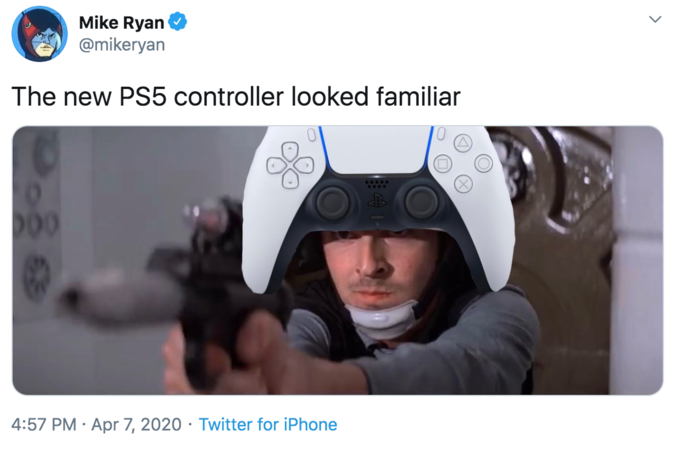Click the D-pad right arrow
The width and height of the screenshot is (680, 450).
304,165
